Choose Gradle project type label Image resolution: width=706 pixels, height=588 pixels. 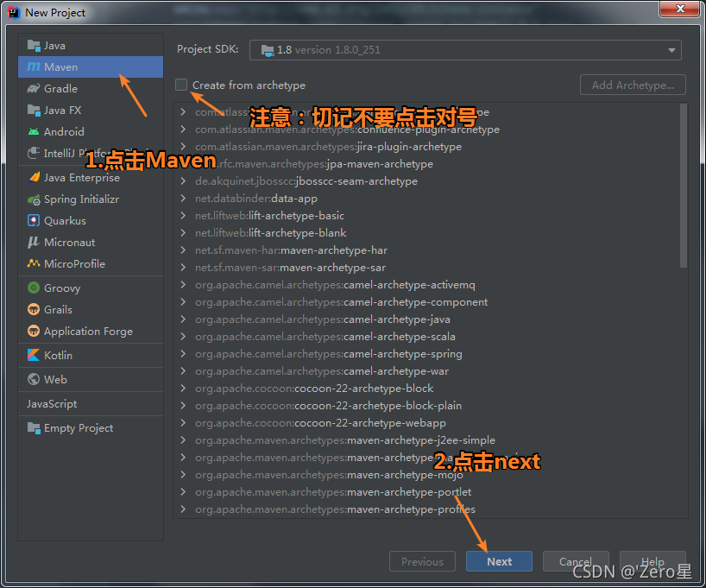pyautogui.click(x=60, y=89)
